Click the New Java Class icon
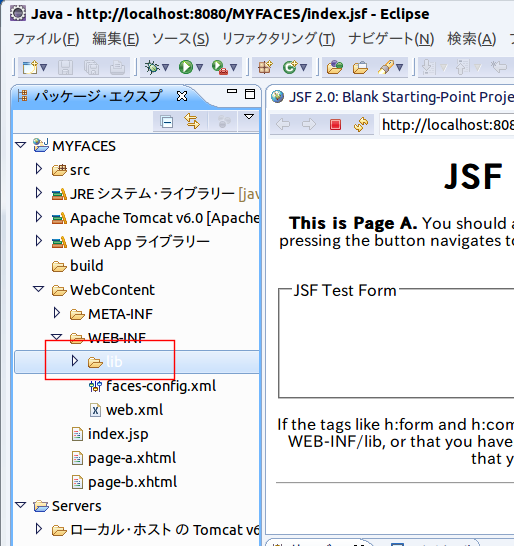Image resolution: width=514 pixels, height=546 pixels. click(290, 67)
